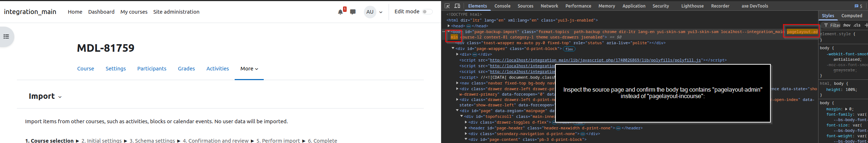Image resolution: width=868 pixels, height=143 pixels.
Task: Expand the header page-header node
Action: (x=466, y=128)
